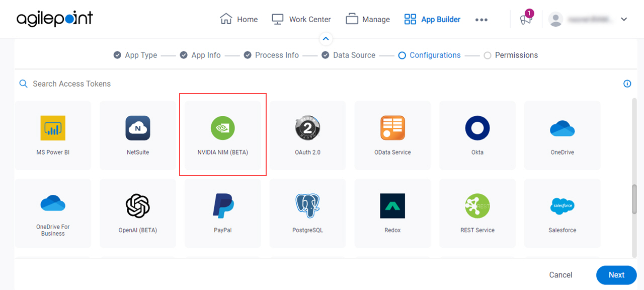
Task: Click the vertical scrollbar thumb
Action: pyautogui.click(x=635, y=200)
